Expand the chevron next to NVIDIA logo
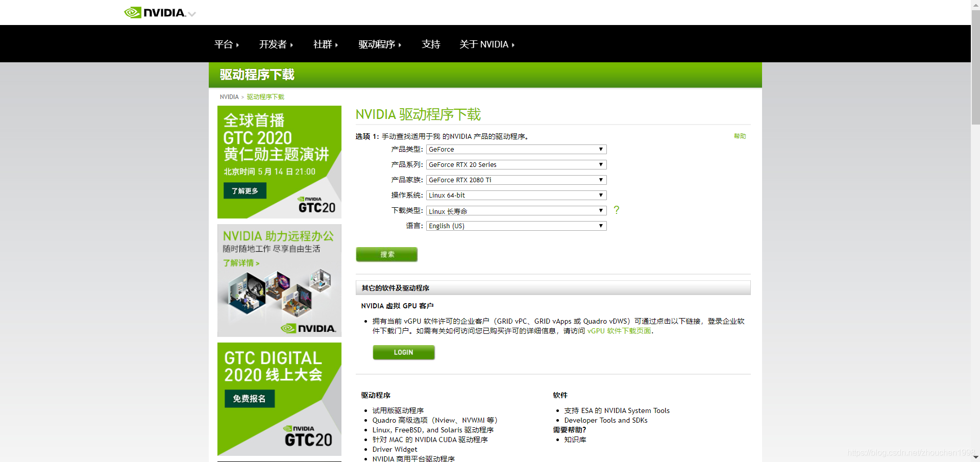 click(192, 14)
